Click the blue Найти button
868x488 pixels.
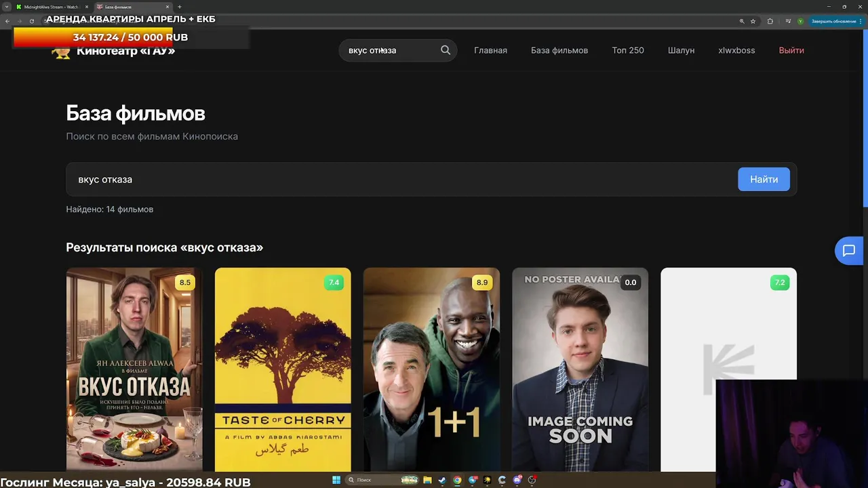(x=764, y=180)
